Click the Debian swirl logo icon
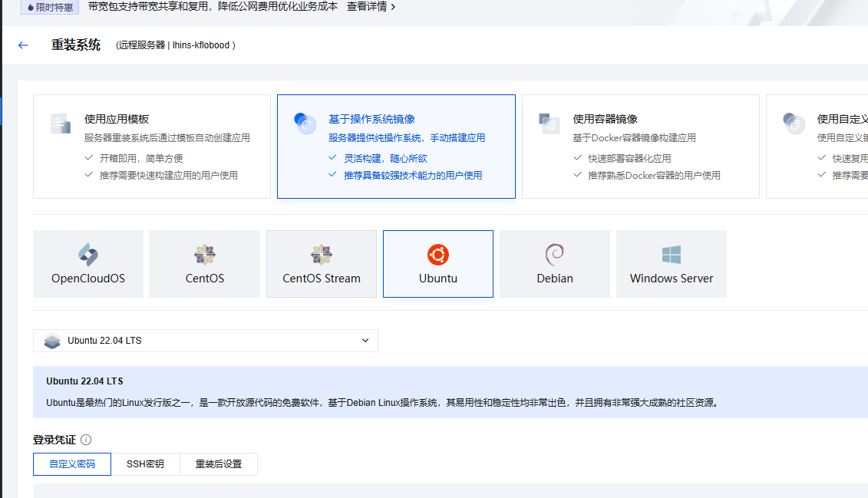Screen dimensions: 868x498 [555, 255]
